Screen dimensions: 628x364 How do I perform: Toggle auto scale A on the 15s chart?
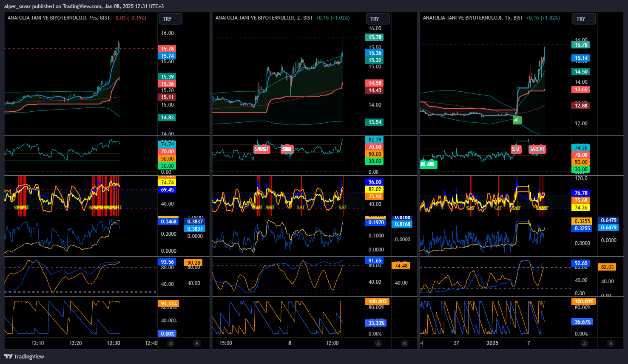[171, 344]
